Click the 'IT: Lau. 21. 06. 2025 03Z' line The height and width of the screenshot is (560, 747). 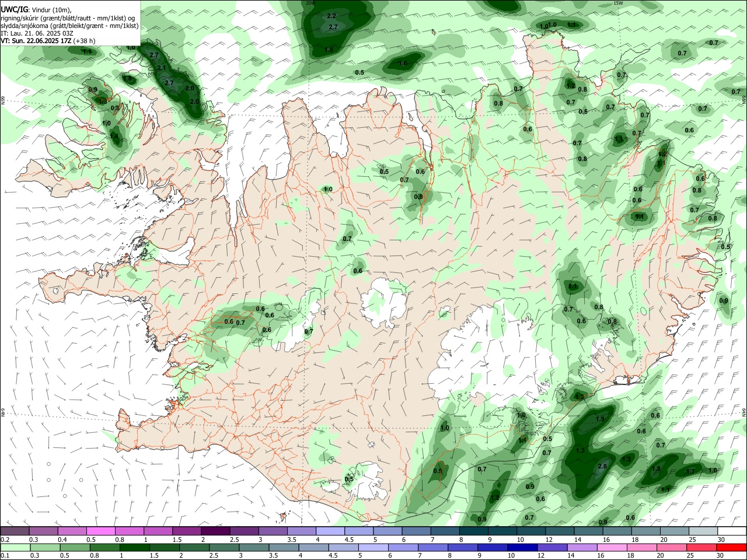37,33
